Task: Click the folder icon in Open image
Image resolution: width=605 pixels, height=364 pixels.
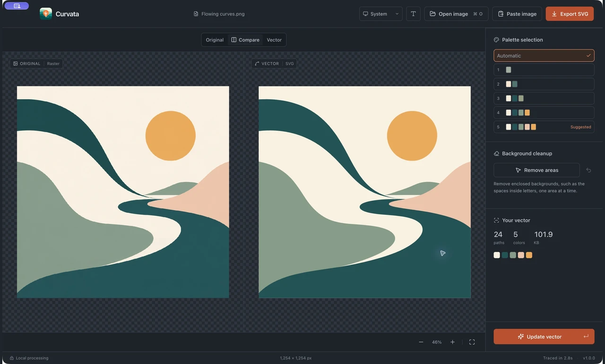Action: tap(432, 14)
